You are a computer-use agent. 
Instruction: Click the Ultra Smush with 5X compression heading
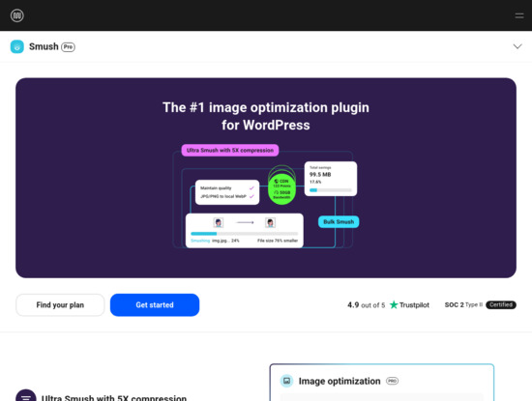[x=114, y=397]
